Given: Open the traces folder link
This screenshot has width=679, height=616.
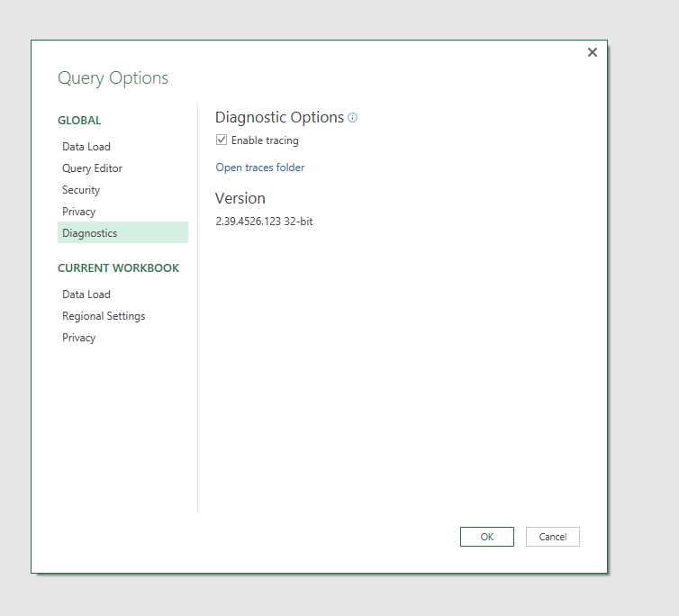Looking at the screenshot, I should coord(260,168).
